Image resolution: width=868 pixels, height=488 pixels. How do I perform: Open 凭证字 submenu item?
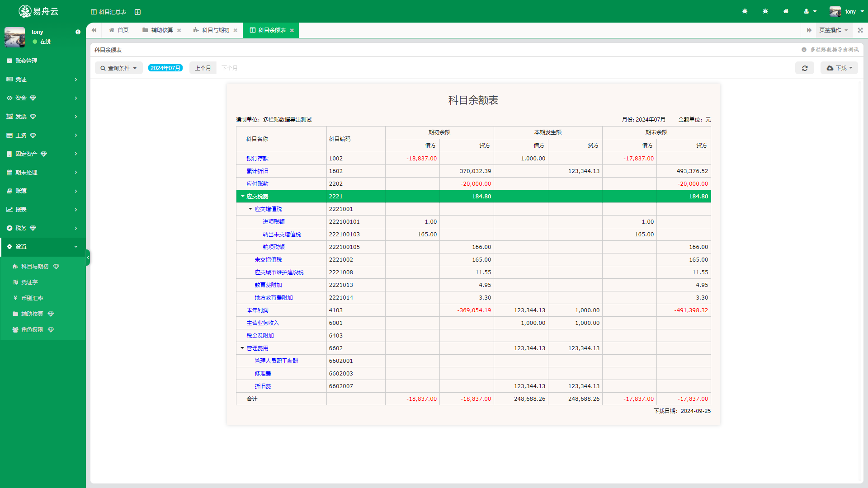[43, 282]
